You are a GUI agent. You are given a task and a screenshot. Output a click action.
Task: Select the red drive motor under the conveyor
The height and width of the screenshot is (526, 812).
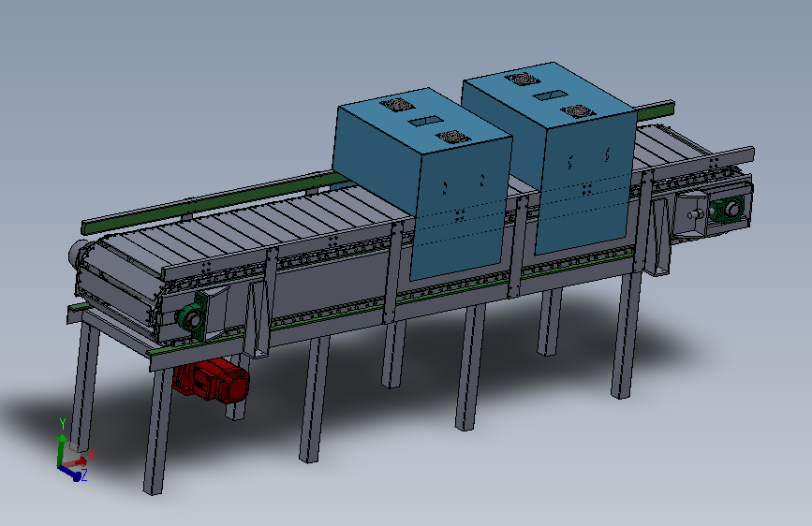click(x=212, y=381)
